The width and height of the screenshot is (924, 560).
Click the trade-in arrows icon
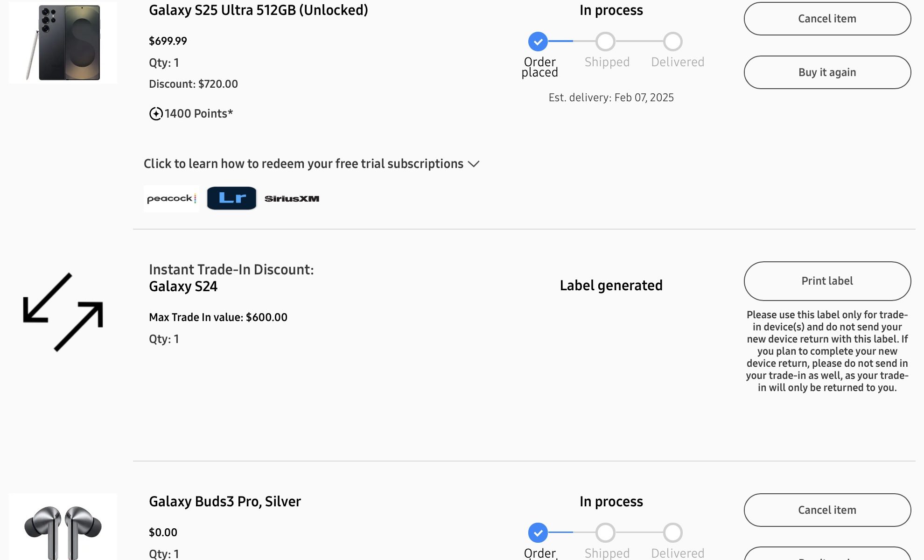[63, 312]
